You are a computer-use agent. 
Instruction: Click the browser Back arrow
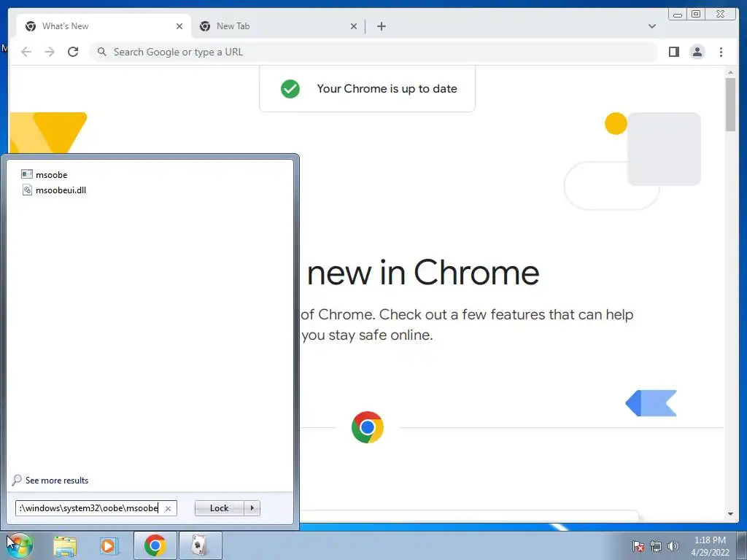pyautogui.click(x=26, y=52)
